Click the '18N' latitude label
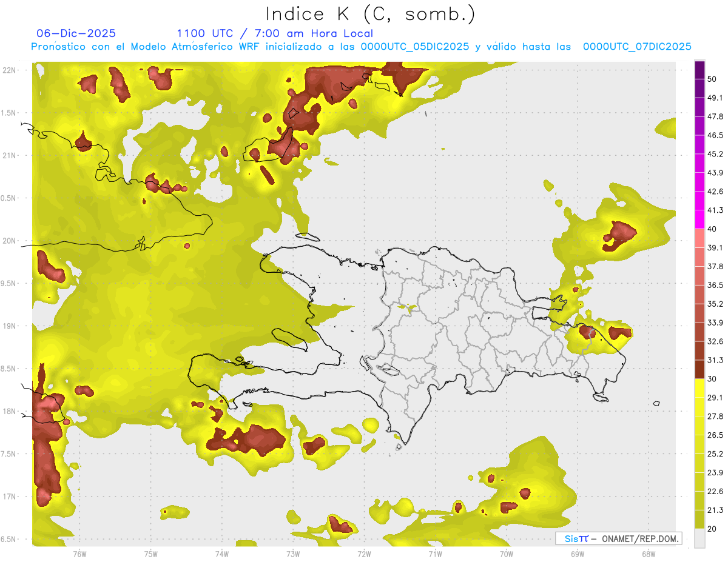The image size is (728, 562). 10,411
